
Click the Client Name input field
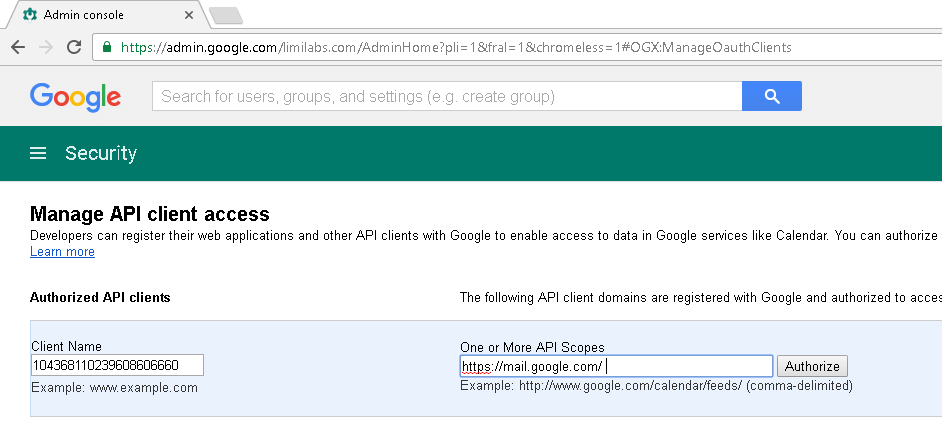[x=117, y=365]
